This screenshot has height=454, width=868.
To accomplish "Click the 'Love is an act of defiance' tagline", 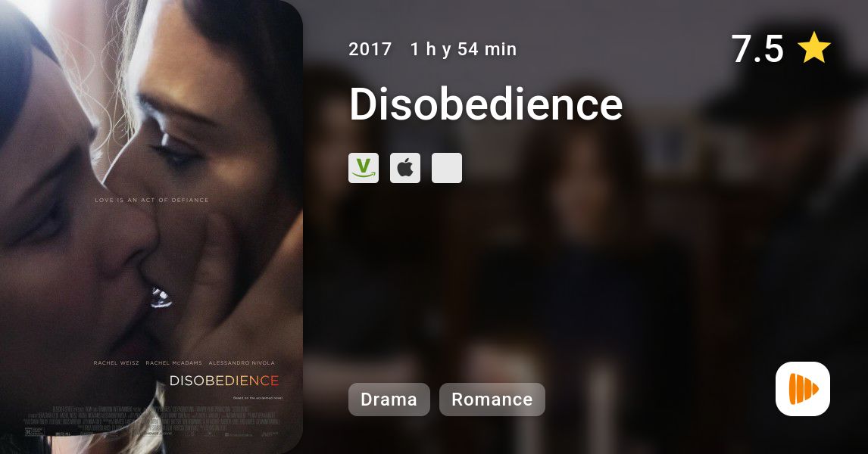I will pos(151,201).
